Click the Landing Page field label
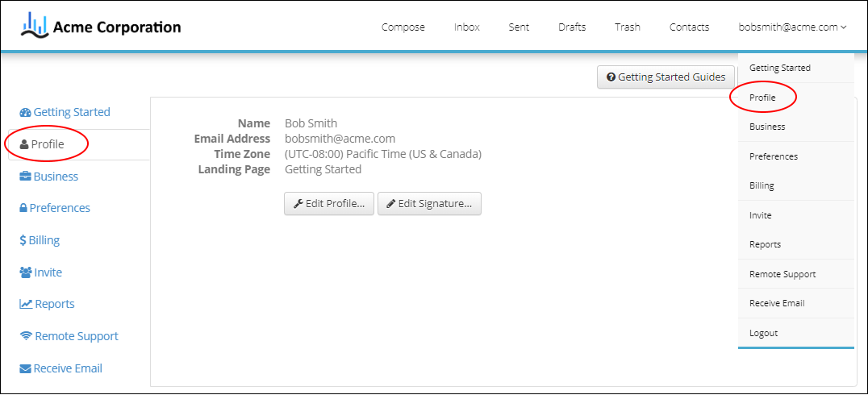The image size is (868, 395). pyautogui.click(x=234, y=170)
